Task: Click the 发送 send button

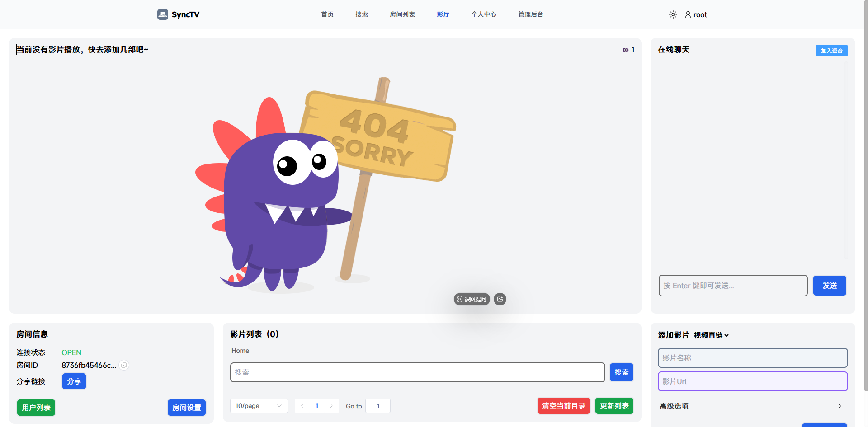Action: pyautogui.click(x=830, y=286)
